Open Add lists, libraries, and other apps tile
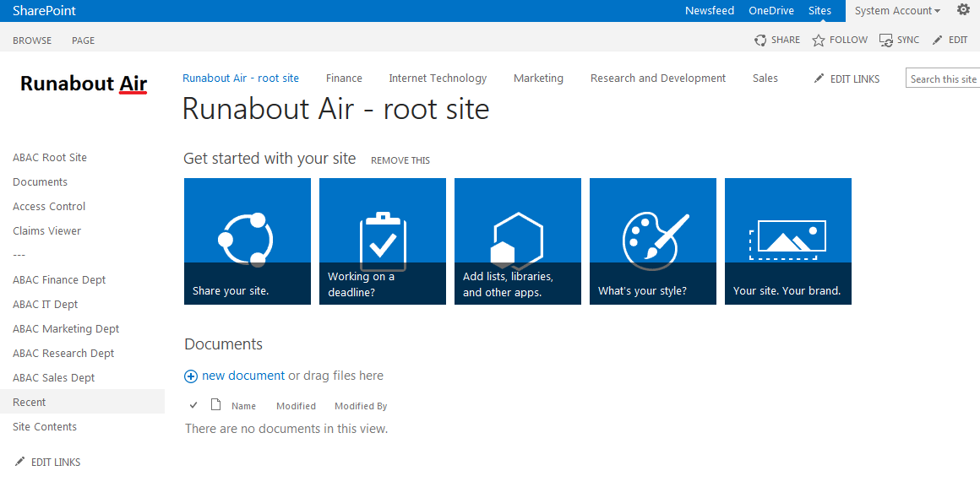980x487 pixels. 518,241
